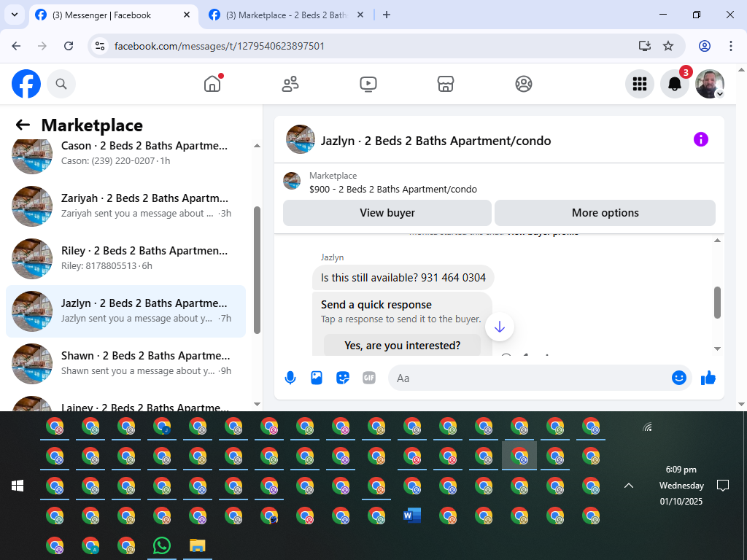Show hidden system tray icons
Image resolution: width=747 pixels, height=560 pixels.
(629, 486)
